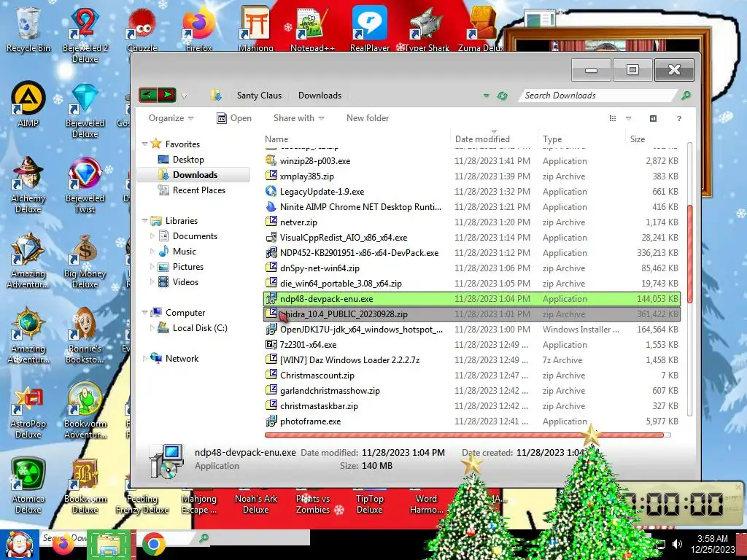Screen dimensions: 747x560
Task: Create a New folder
Action: click(x=368, y=118)
